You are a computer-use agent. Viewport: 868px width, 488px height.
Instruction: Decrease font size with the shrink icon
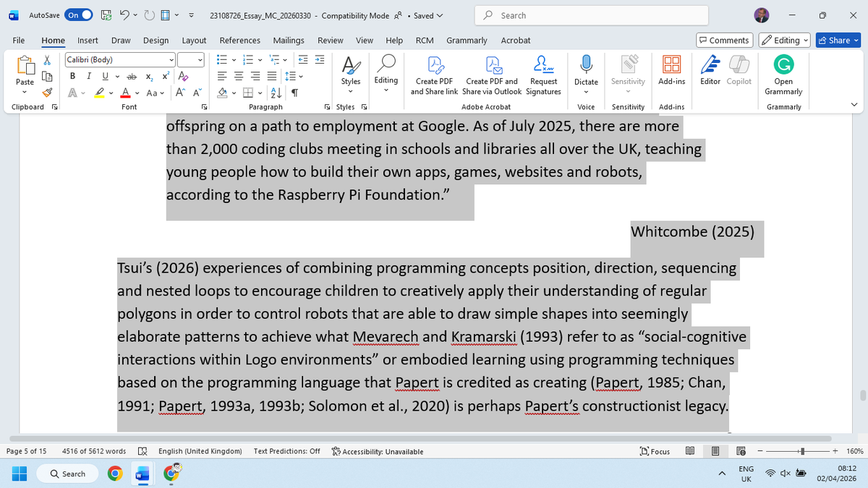pyautogui.click(x=197, y=93)
